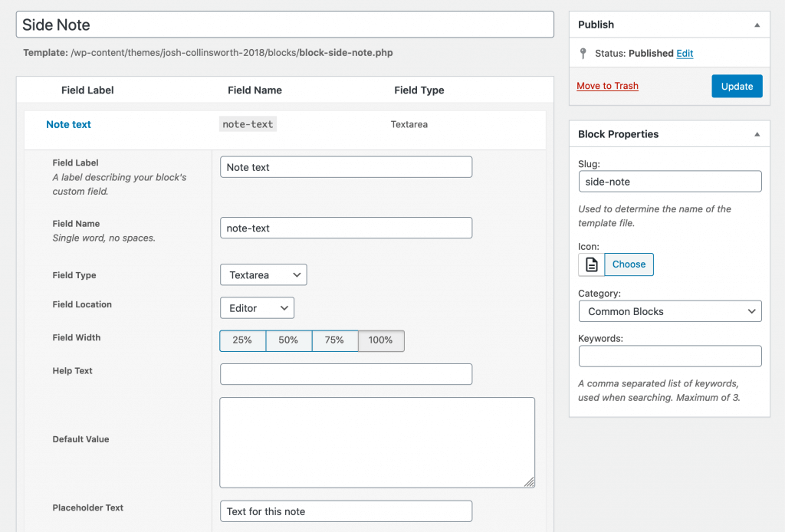The image size is (785, 532).
Task: Click the Move to Trash link
Action: [607, 86]
